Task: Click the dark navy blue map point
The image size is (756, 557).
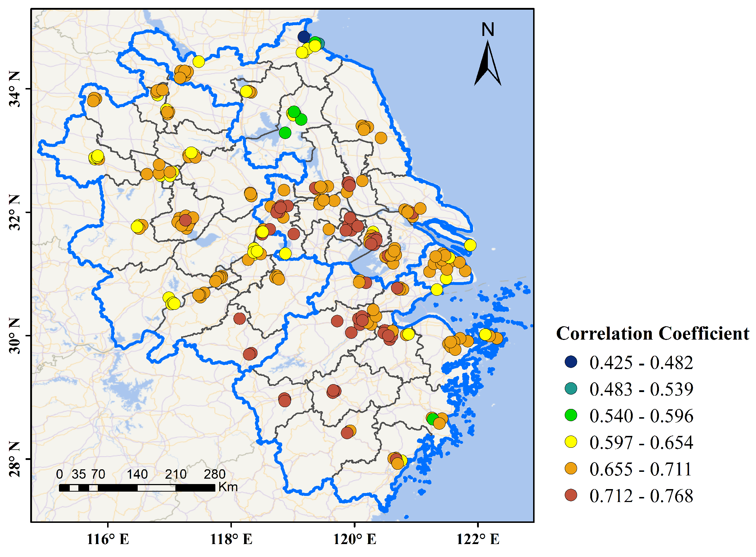Action: coord(304,36)
